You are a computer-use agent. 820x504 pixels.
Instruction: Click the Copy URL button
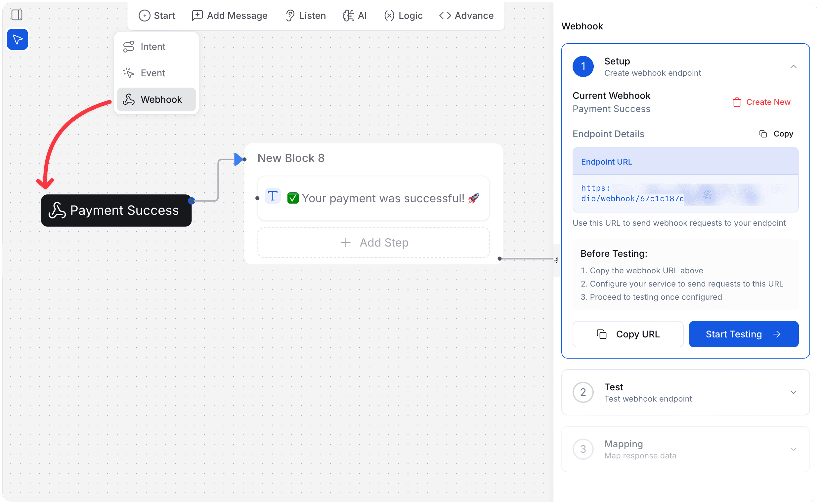(627, 334)
